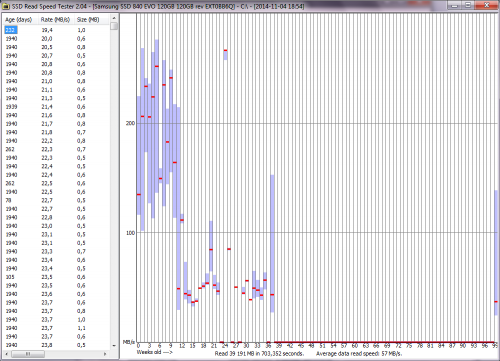Select the row with rate 20,7
500x361 pixels.
point(56,56)
